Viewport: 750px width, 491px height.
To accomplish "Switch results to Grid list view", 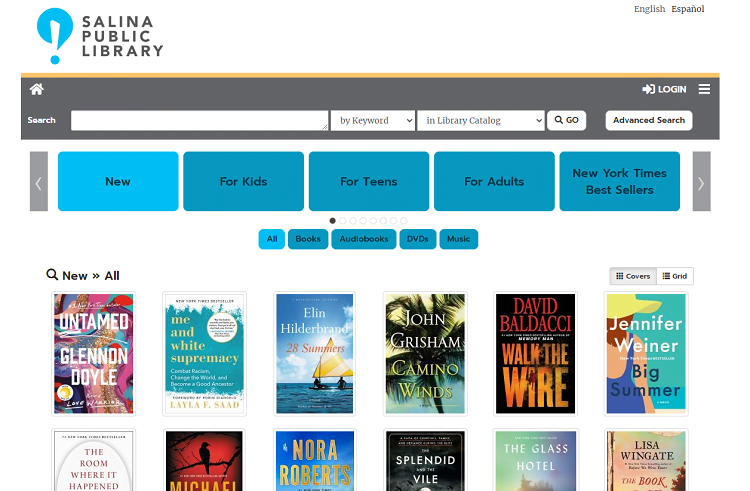I will point(675,276).
